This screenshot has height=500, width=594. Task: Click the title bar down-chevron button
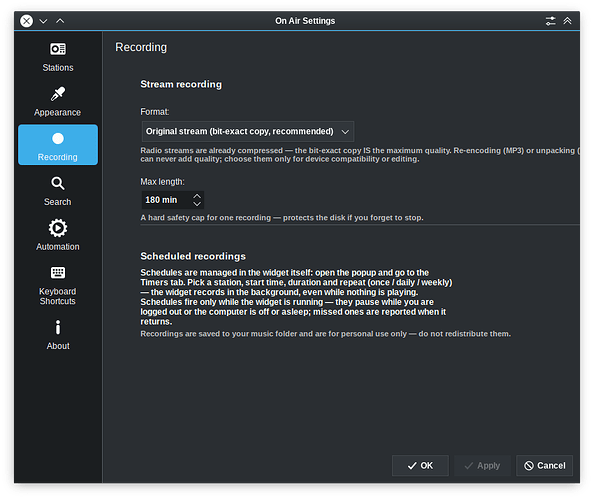[44, 21]
